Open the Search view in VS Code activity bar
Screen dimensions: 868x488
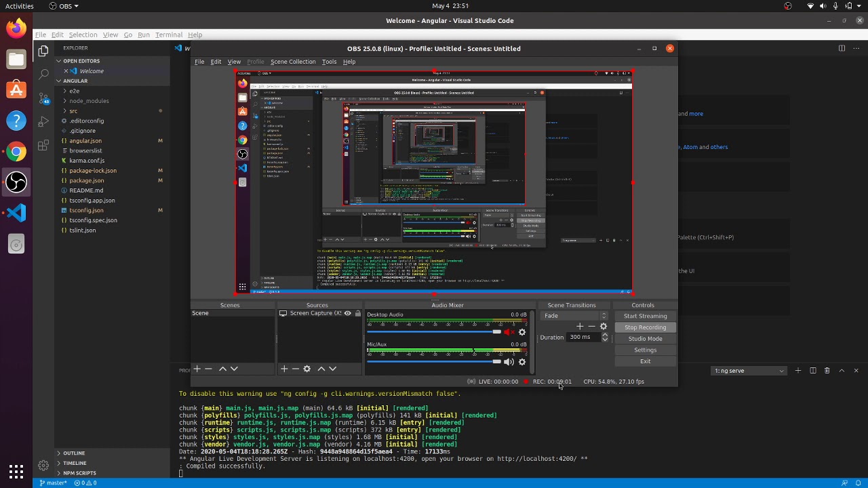43,75
